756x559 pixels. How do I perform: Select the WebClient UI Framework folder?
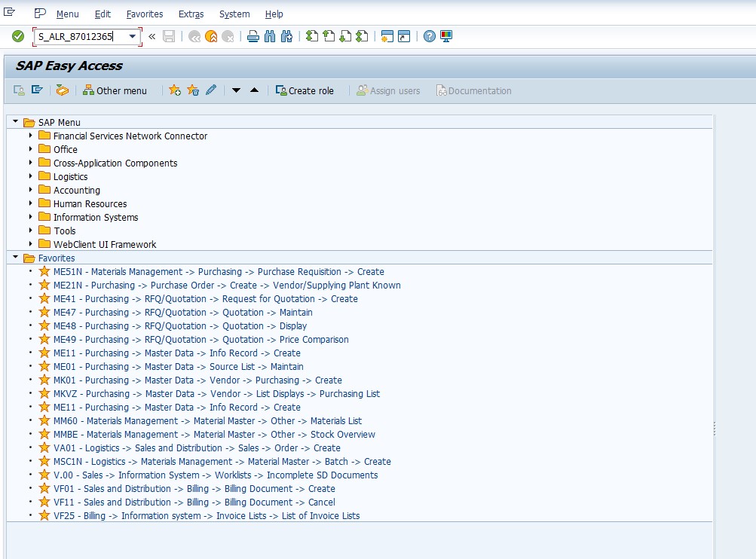click(105, 244)
